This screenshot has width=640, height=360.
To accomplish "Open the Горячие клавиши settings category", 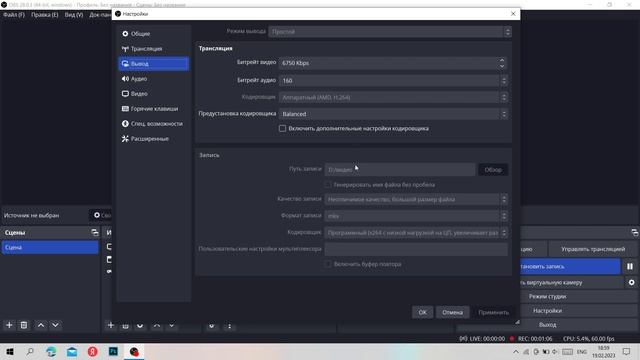I will click(x=154, y=109).
